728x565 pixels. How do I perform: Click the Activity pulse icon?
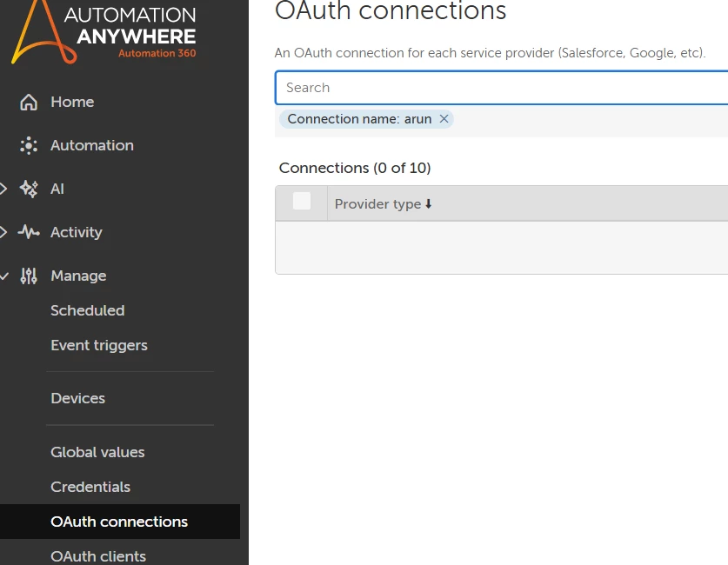pos(29,232)
